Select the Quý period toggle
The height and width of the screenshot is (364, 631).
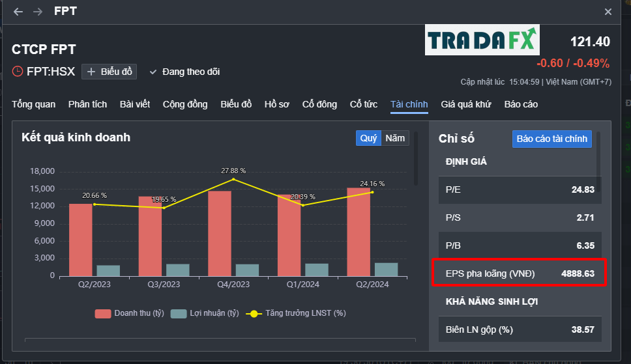coord(368,138)
